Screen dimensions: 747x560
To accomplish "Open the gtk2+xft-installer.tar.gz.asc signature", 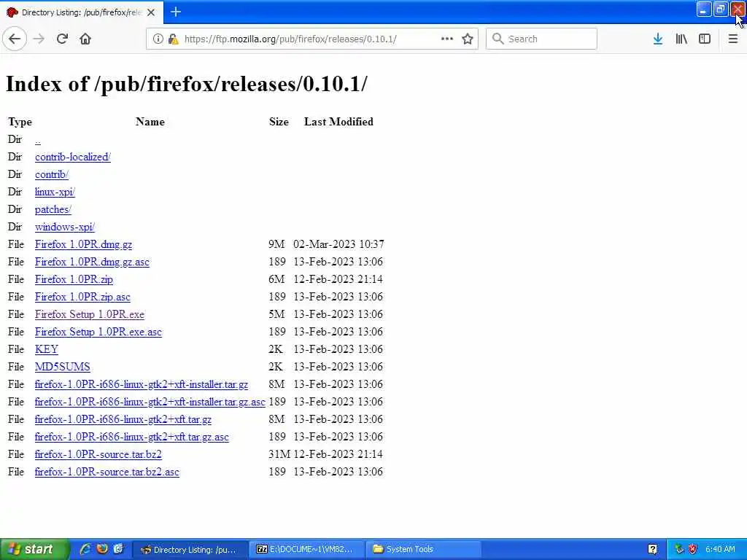I will click(x=150, y=402).
